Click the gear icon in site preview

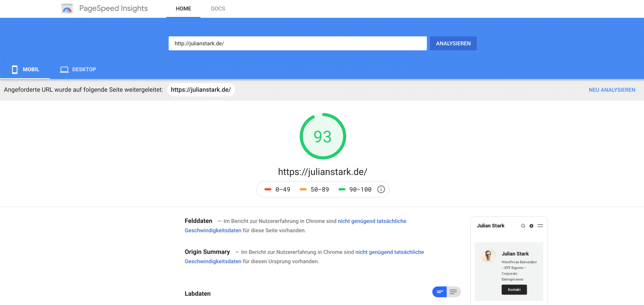click(x=531, y=226)
